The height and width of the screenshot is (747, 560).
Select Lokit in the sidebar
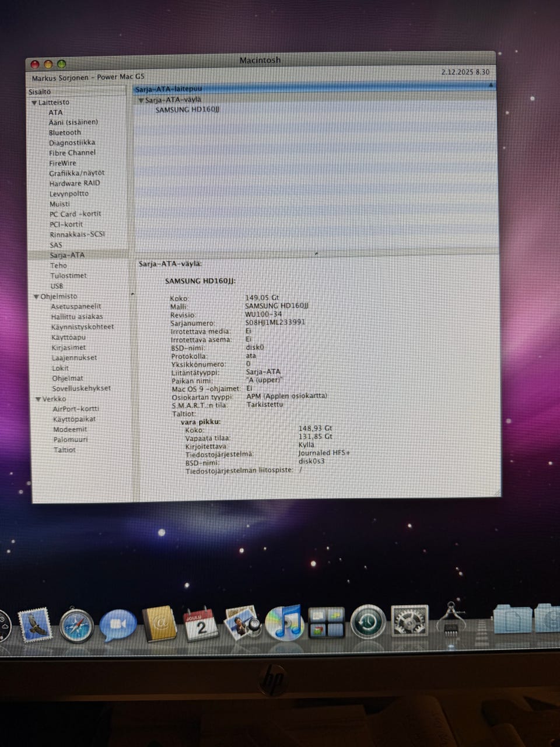click(60, 368)
